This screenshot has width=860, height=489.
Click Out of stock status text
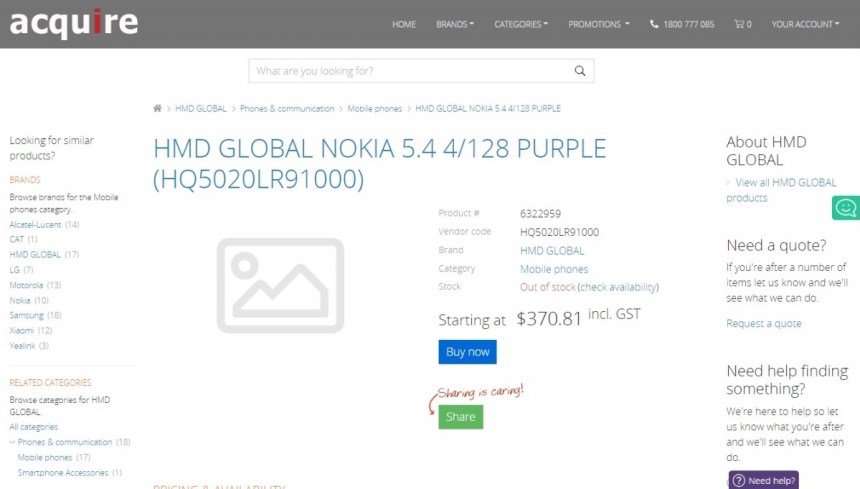547,287
